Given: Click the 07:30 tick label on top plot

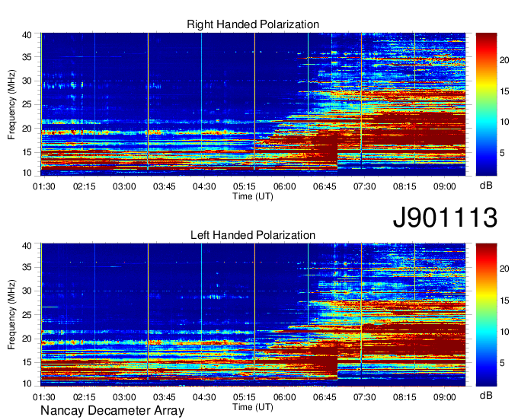Looking at the screenshot, I should tap(364, 186).
